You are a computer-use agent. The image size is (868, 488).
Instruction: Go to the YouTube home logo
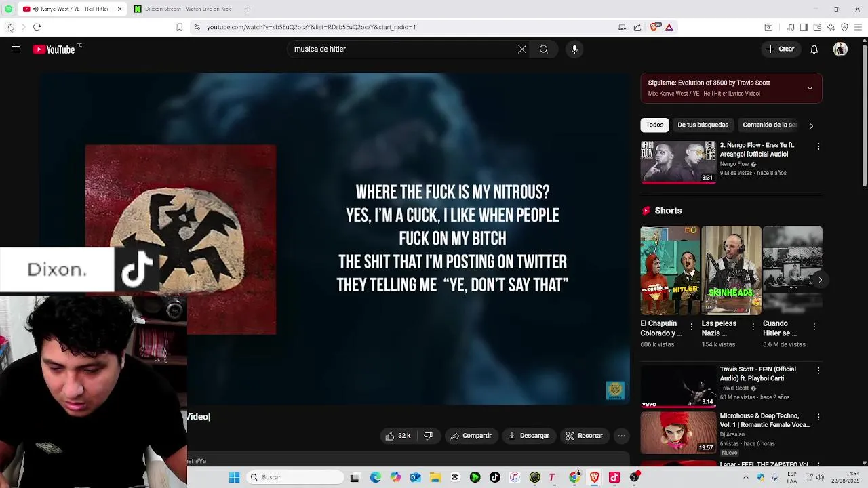(x=54, y=49)
